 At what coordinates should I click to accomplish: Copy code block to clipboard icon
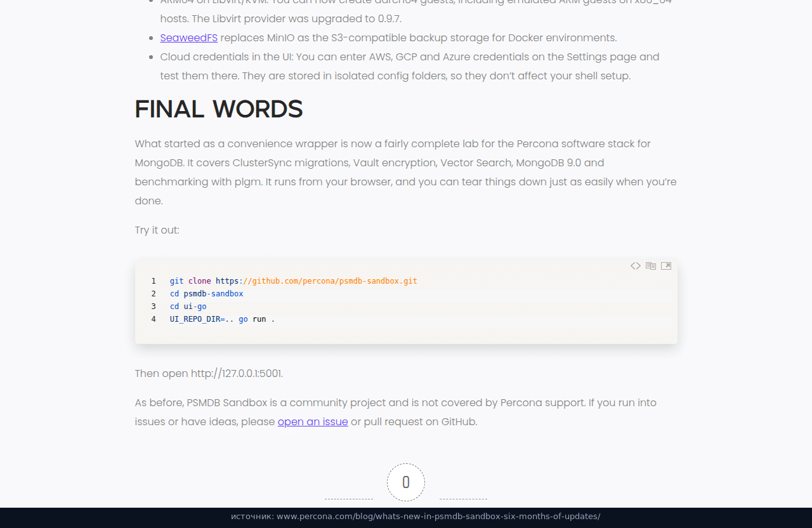651,266
